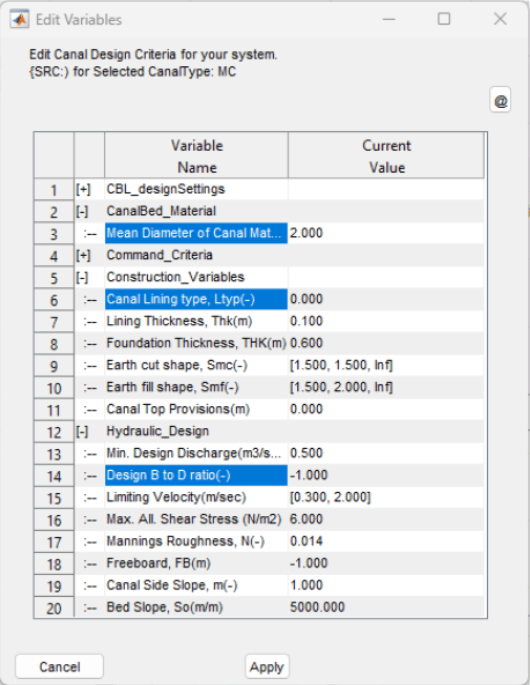
Task: Select row header number 20
Action: click(x=54, y=608)
